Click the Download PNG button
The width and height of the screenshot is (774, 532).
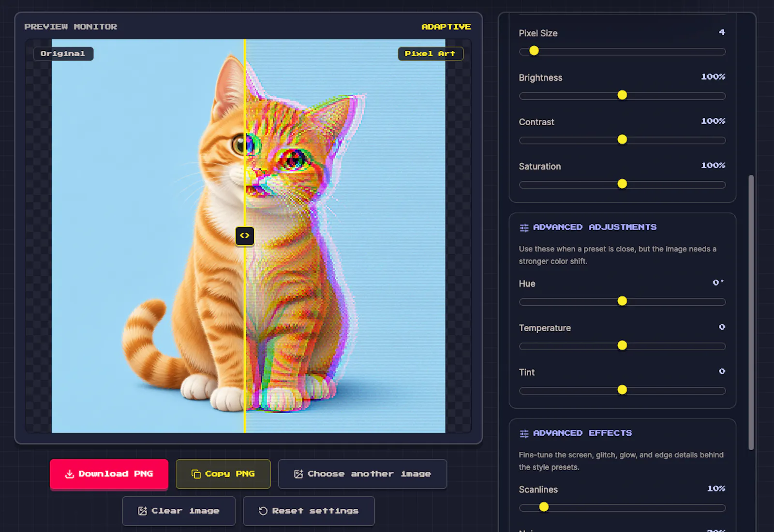[109, 474]
